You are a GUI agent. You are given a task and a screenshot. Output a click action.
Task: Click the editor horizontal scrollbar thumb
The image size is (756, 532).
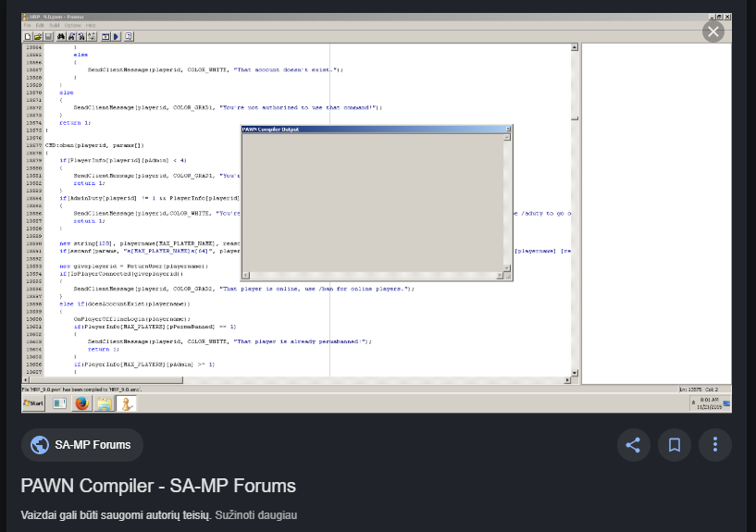[x=105, y=380]
